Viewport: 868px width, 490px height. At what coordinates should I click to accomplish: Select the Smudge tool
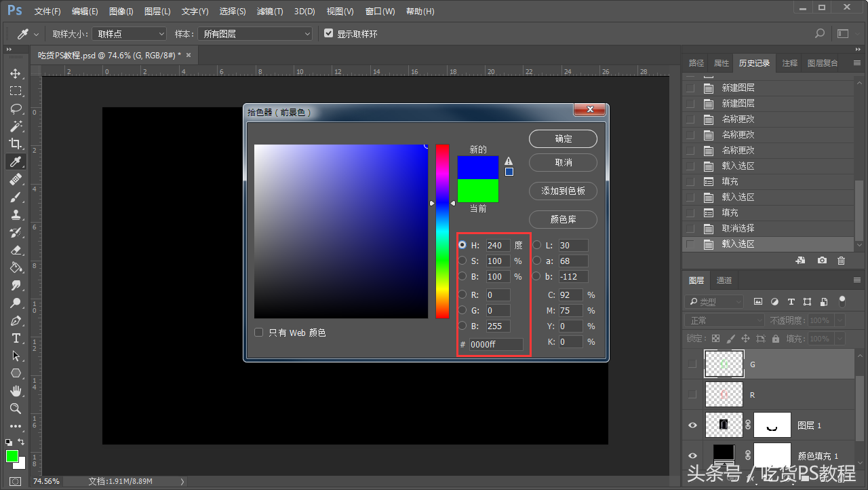tap(15, 285)
